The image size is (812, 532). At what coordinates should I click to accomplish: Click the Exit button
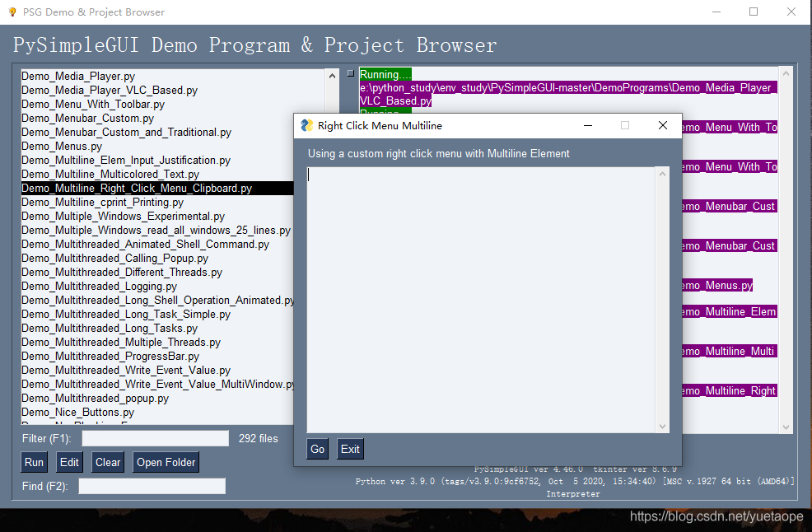[350, 449]
